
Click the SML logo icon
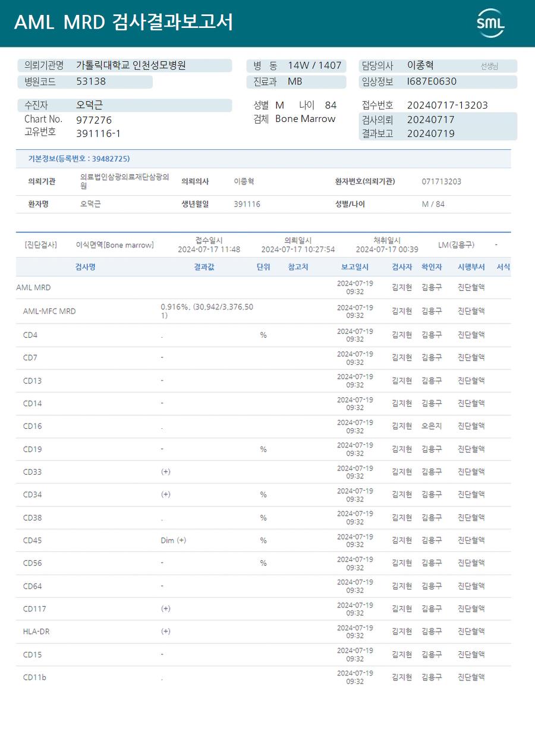[490, 23]
